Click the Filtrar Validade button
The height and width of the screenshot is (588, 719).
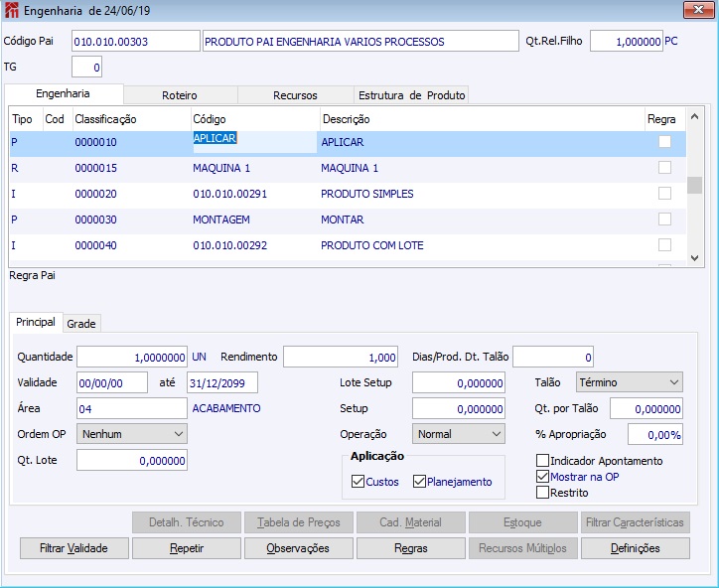coord(73,548)
